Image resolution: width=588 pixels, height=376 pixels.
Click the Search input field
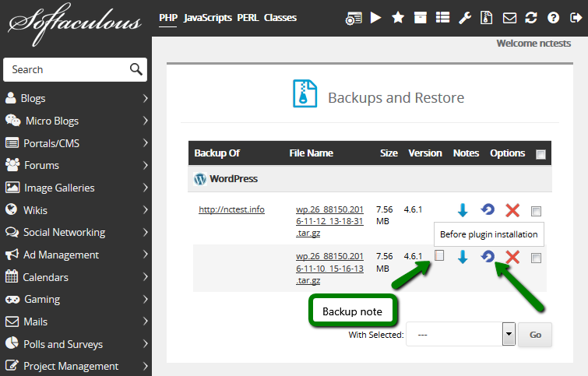pos(66,69)
